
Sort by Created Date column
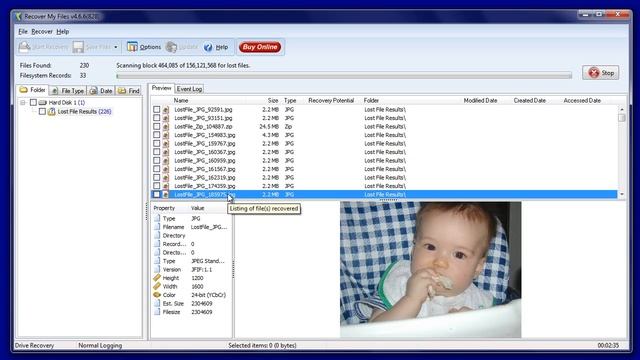click(529, 100)
